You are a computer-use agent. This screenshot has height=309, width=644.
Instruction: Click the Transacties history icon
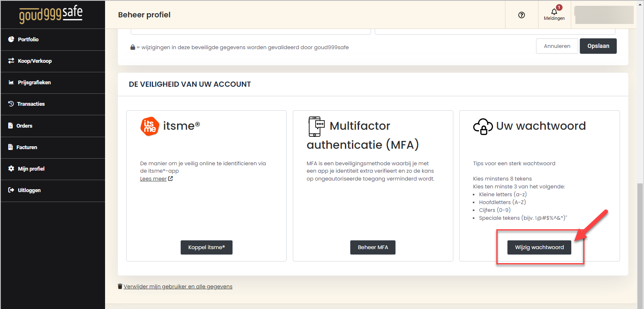point(11,104)
